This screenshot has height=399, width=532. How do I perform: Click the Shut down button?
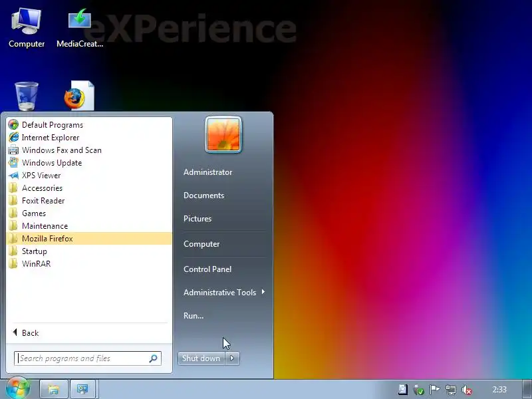click(201, 358)
